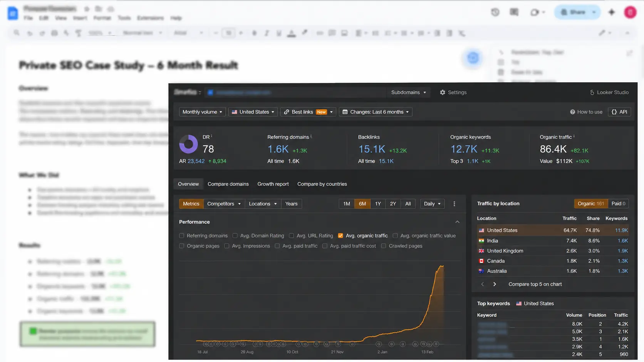Viewport: 644px width, 362px height.
Task: Select the United States location row
Action: click(552, 230)
